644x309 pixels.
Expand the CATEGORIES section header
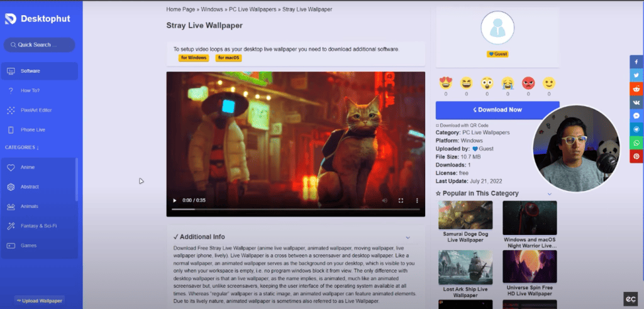click(22, 148)
